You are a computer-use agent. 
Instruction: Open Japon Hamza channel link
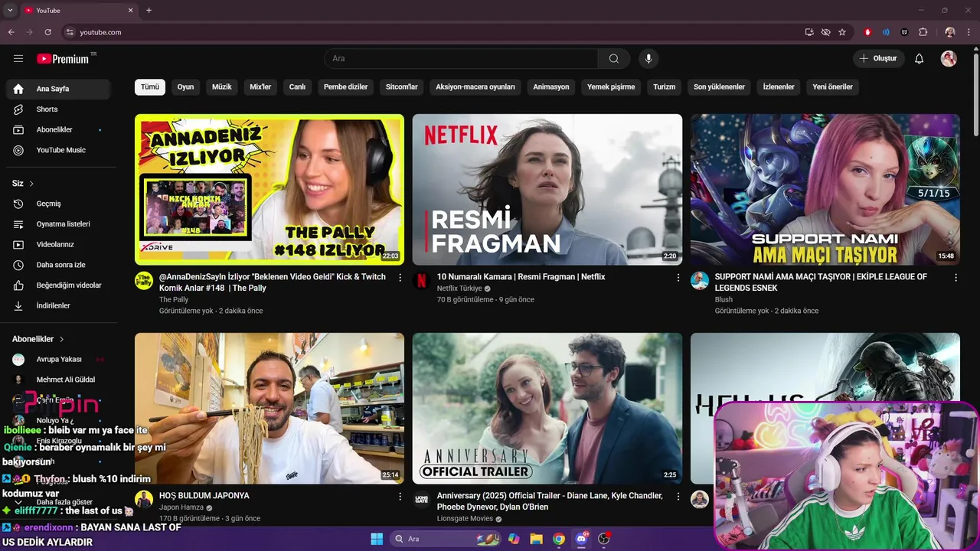181,507
